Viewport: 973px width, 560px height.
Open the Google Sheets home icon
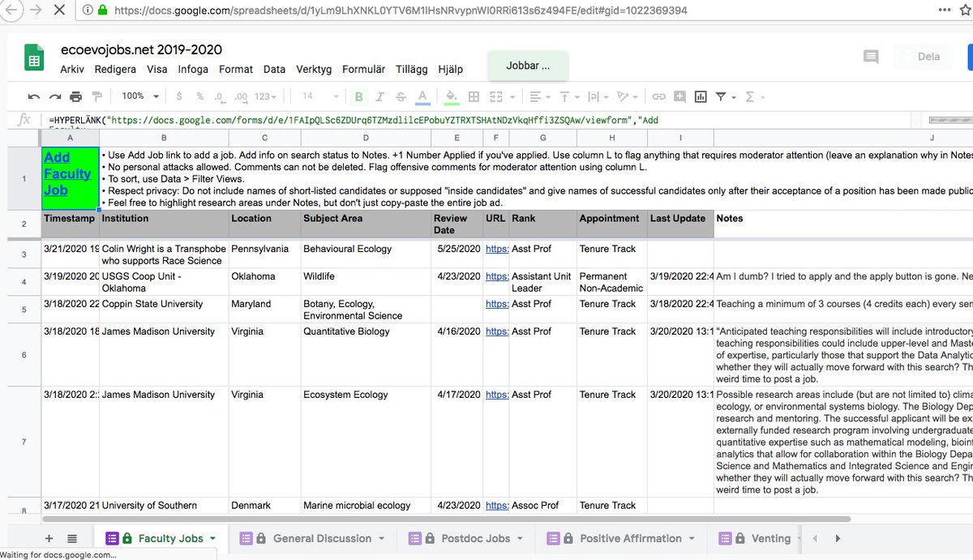pos(34,59)
